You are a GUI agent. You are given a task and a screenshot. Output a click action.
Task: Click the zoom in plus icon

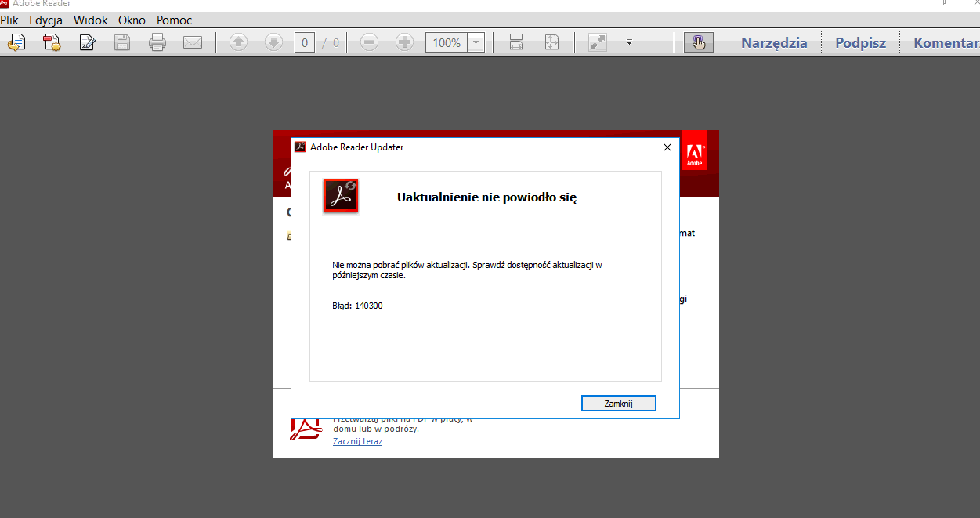[x=404, y=43]
